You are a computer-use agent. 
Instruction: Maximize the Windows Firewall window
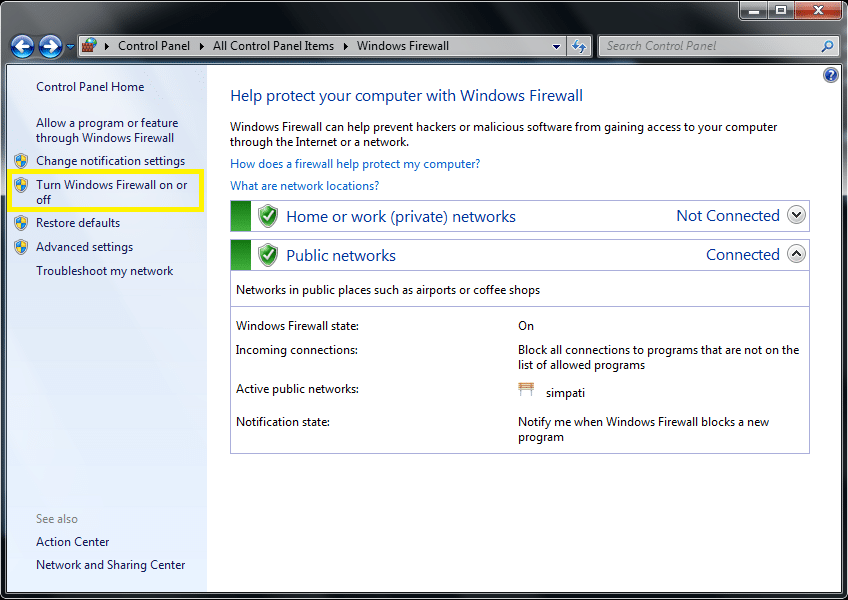781,10
